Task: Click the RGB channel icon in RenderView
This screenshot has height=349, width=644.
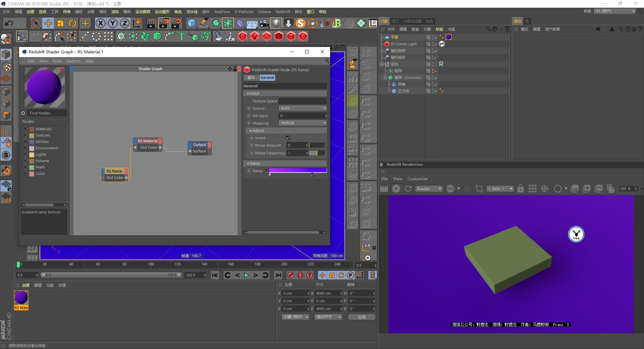Action: 450,189
